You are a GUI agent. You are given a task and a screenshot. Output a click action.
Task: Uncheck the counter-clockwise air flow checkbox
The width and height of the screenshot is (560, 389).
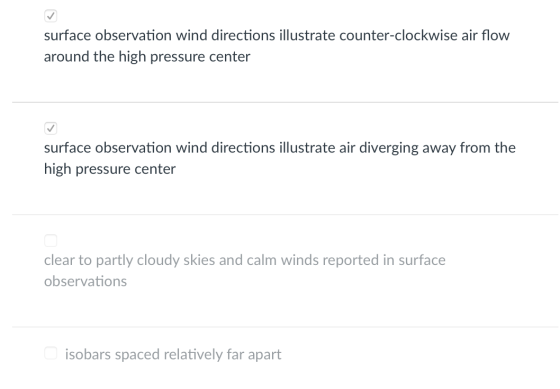pos(50,16)
